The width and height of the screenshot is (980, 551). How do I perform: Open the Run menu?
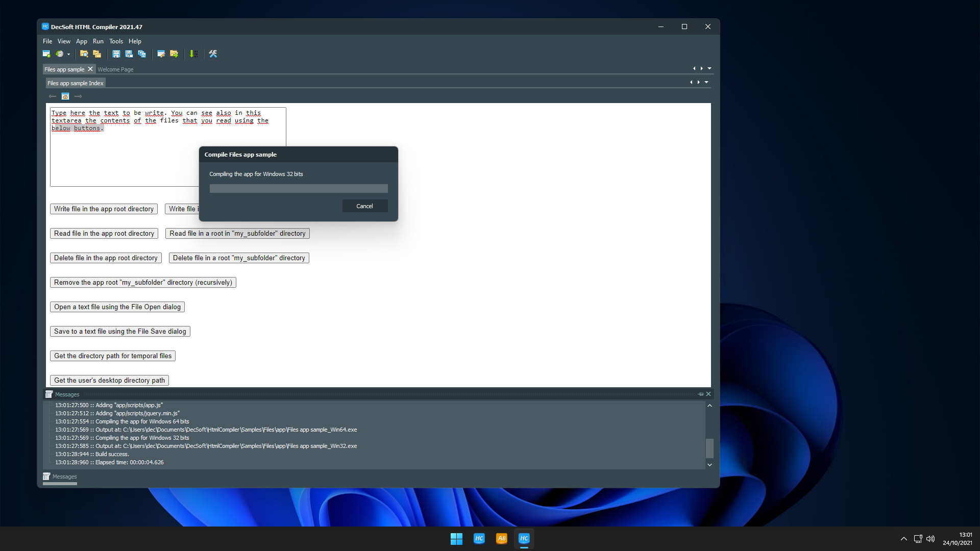click(x=98, y=41)
